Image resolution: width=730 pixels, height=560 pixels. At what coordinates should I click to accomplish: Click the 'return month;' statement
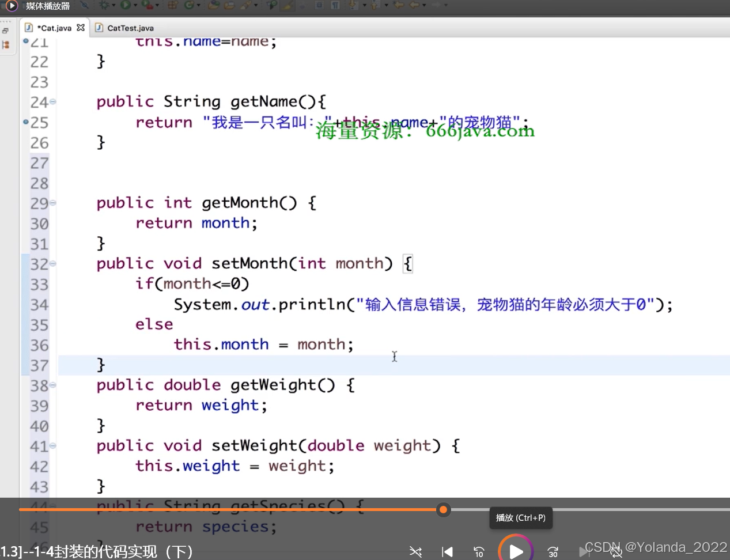196,223
